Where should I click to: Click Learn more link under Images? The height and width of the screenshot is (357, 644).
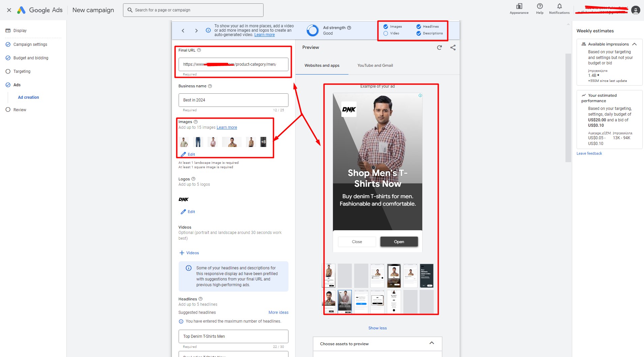tap(227, 127)
